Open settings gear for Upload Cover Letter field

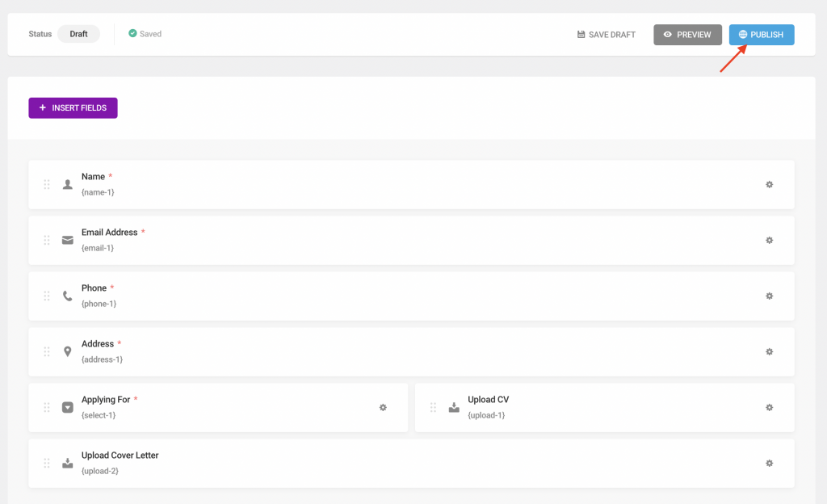769,464
